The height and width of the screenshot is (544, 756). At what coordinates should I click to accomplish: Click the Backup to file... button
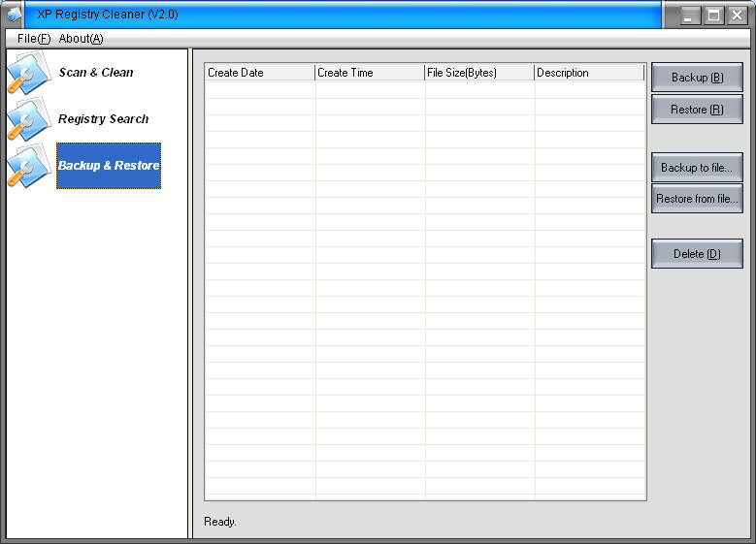(697, 168)
